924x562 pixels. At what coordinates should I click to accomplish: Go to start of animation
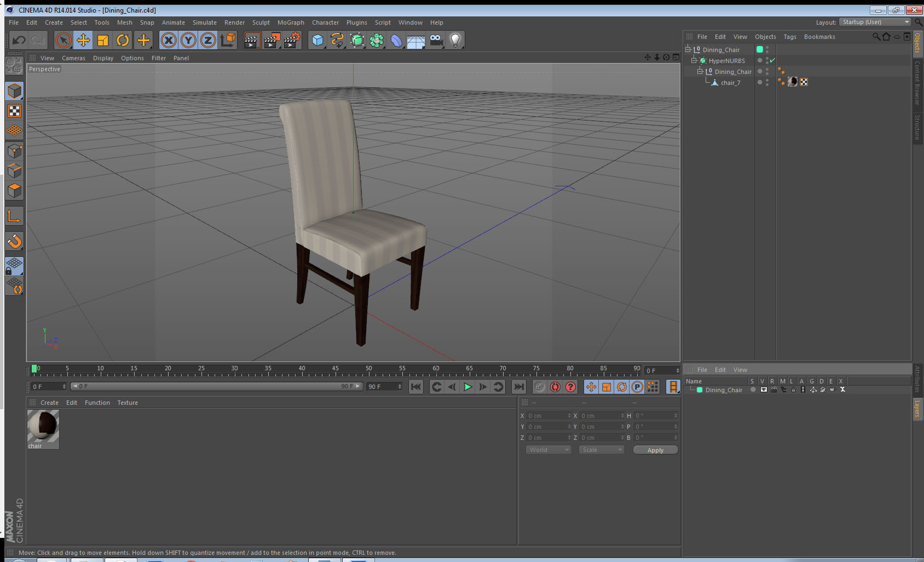click(x=416, y=387)
